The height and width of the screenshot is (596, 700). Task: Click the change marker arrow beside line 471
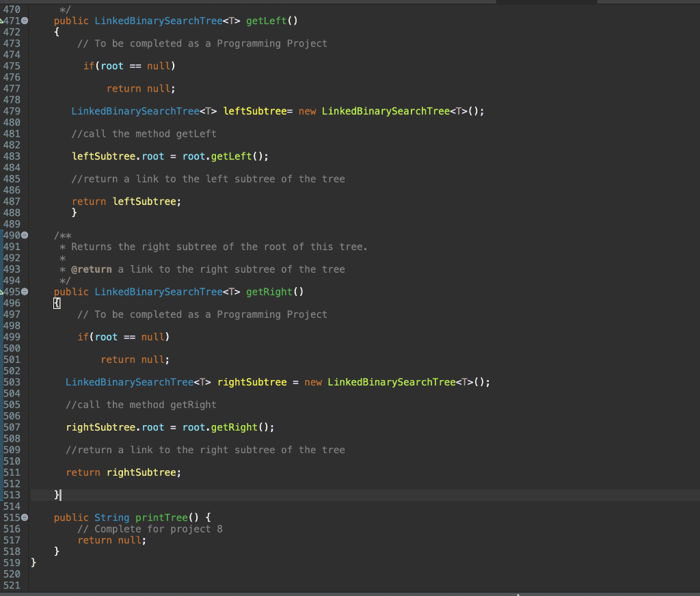(3, 21)
